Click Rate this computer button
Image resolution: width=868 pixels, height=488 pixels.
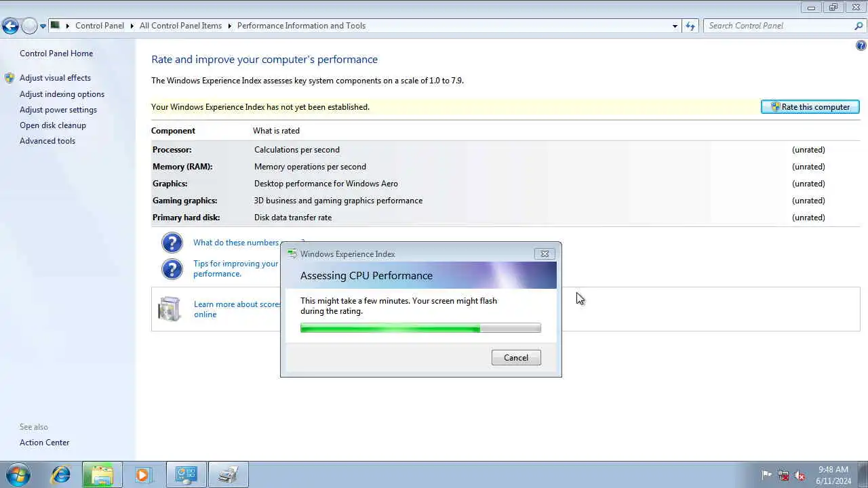810,107
